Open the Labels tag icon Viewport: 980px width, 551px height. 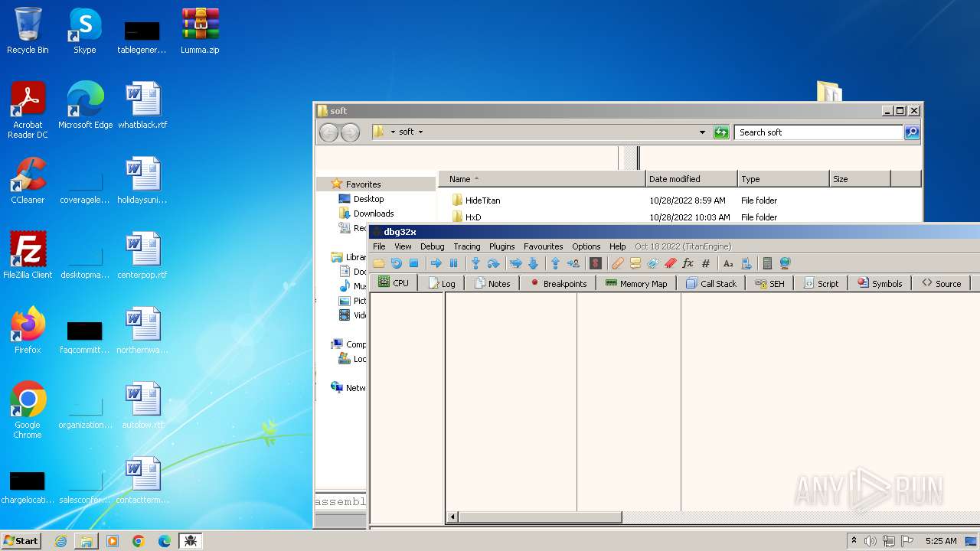click(x=652, y=263)
